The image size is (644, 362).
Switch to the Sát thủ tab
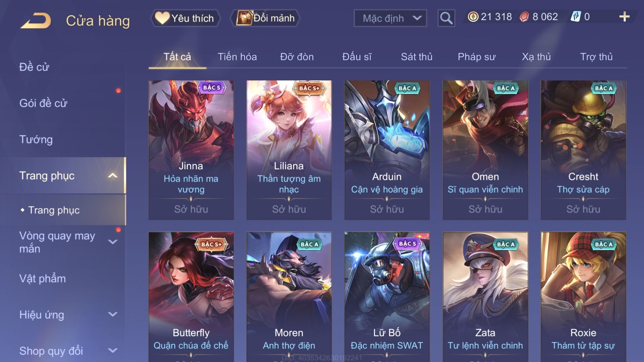click(x=416, y=57)
